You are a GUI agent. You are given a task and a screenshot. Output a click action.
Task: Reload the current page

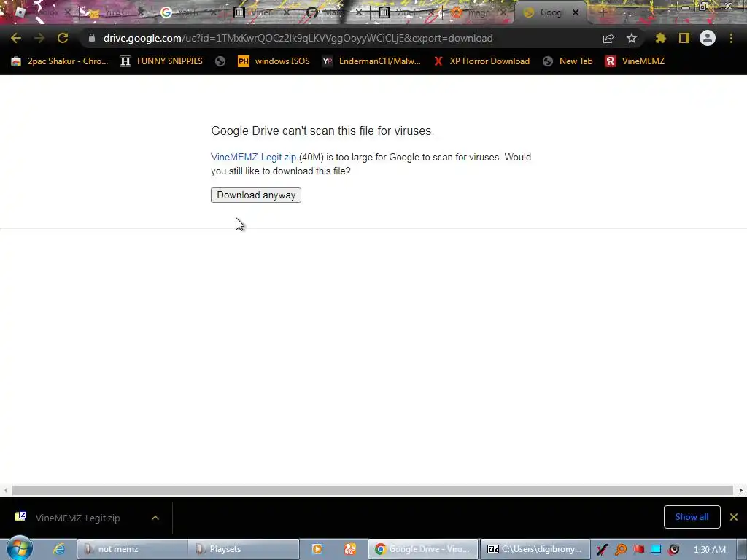tap(63, 38)
